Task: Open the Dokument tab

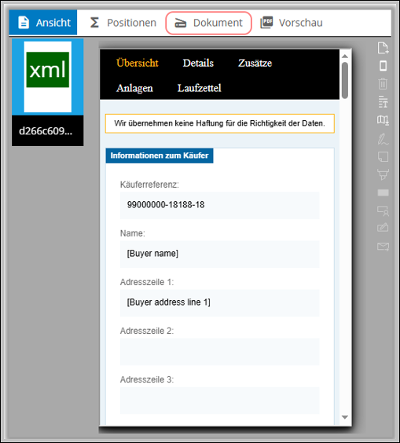Action: [x=208, y=23]
